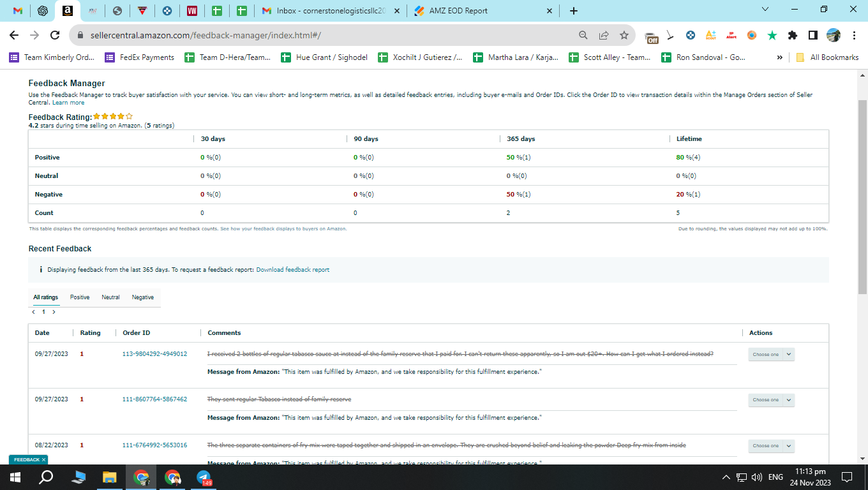This screenshot has width=868, height=490.
Task: Open Choose one dropdown for order 111-8607764
Action: [x=771, y=400]
